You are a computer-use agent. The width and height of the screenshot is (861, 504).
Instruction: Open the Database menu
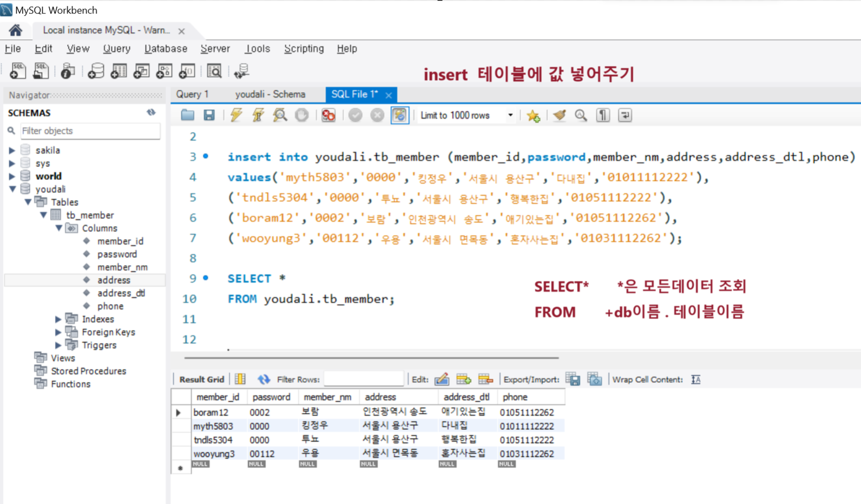pyautogui.click(x=166, y=49)
